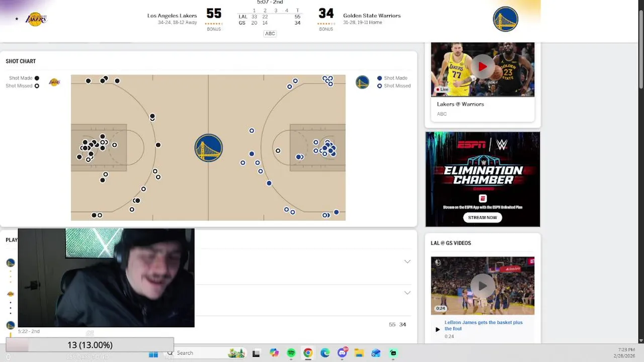Open Spotify from the taskbar
Image resolution: width=644 pixels, height=362 pixels.
click(291, 353)
